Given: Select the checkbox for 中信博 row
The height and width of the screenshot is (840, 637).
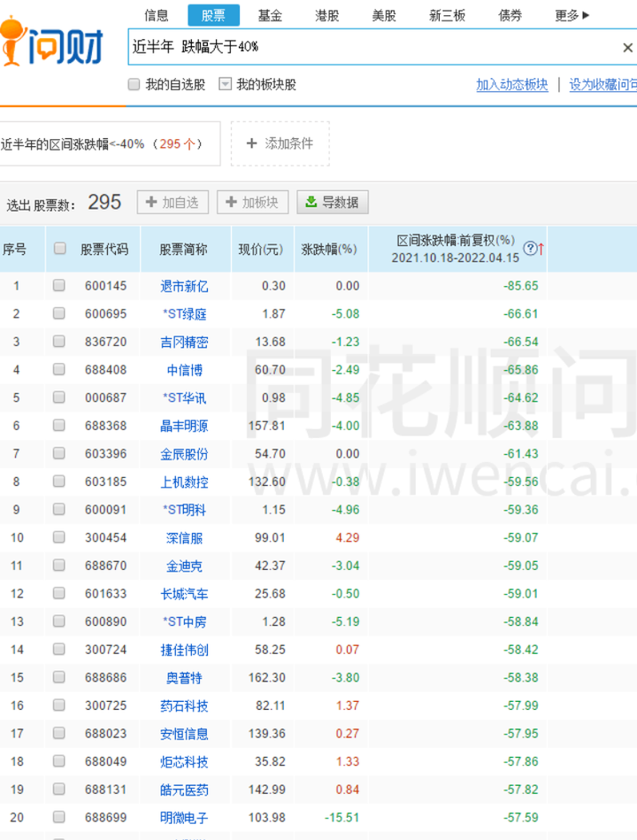Looking at the screenshot, I should tap(59, 369).
